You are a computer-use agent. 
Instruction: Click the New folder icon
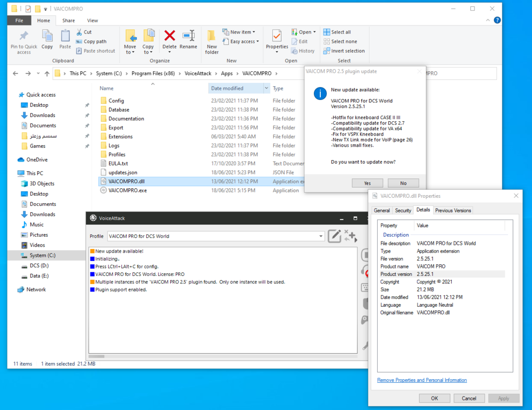coord(211,36)
